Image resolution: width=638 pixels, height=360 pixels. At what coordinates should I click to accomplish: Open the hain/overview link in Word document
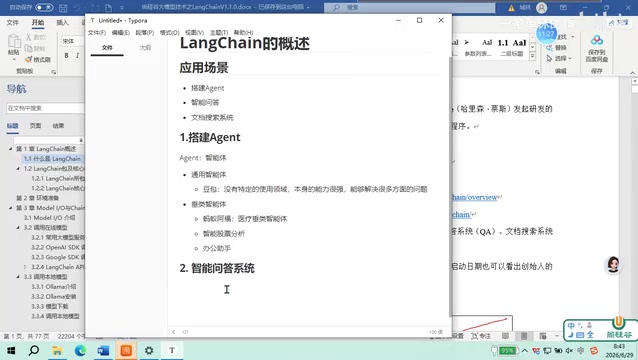(475, 197)
